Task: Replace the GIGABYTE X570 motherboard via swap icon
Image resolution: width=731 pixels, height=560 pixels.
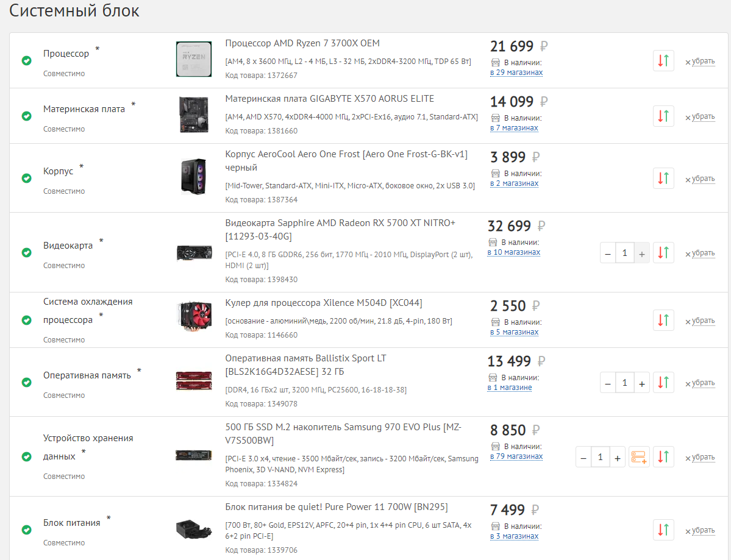Action: tap(663, 116)
